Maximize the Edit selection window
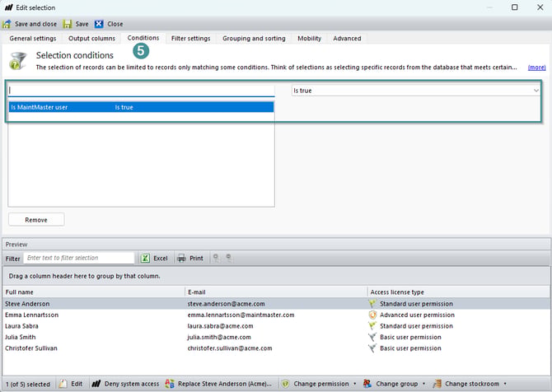Viewport: 552px width, 392px height. pyautogui.click(x=515, y=7)
